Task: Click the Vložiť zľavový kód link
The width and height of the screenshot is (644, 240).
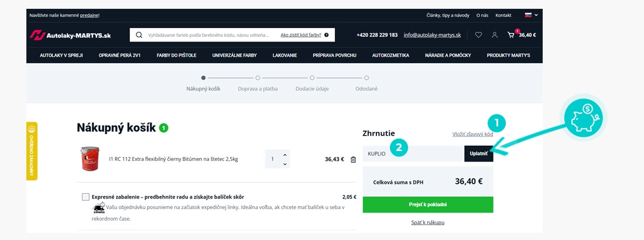Action: click(x=472, y=134)
